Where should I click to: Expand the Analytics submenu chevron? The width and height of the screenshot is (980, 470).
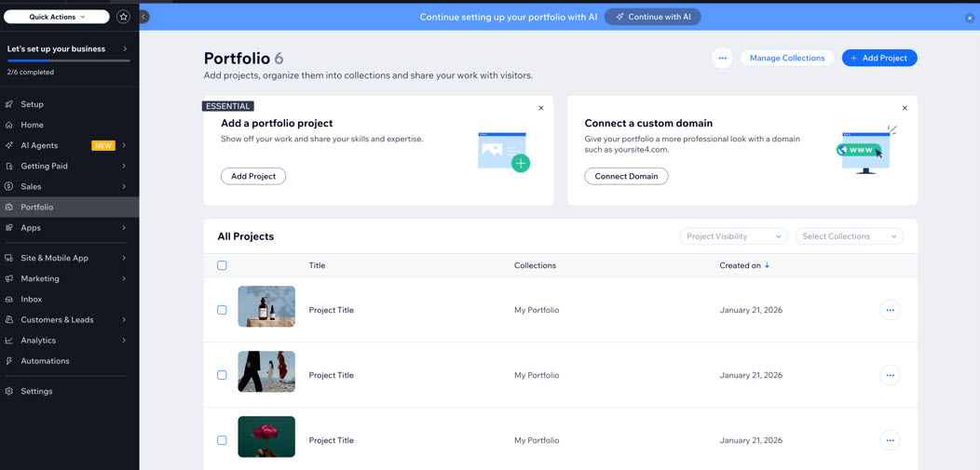pyautogui.click(x=124, y=341)
